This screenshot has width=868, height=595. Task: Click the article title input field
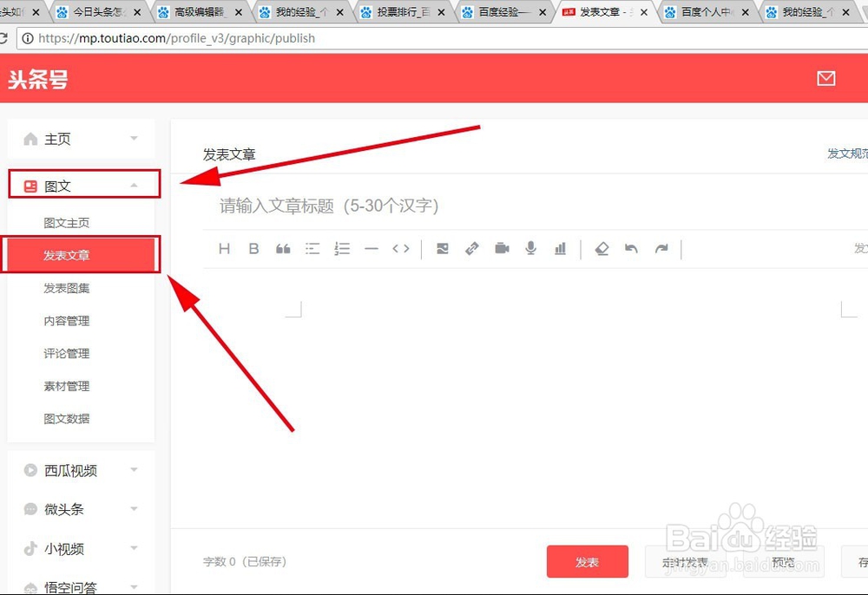(x=536, y=206)
